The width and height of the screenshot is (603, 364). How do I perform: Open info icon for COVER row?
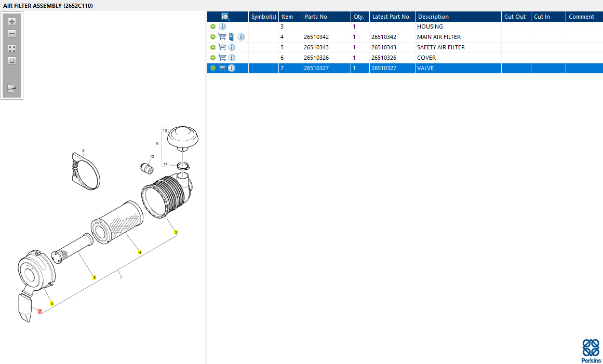tap(232, 58)
